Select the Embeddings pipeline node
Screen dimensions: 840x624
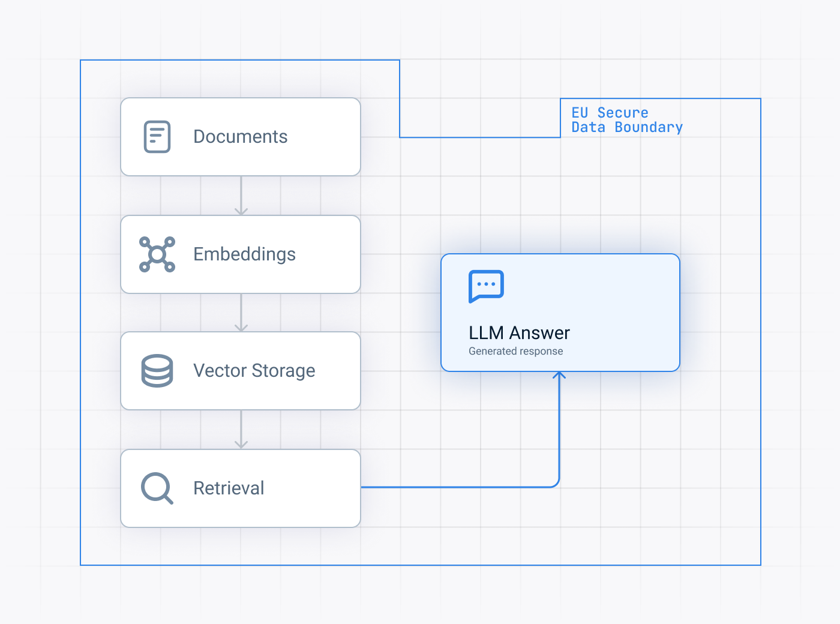pyautogui.click(x=240, y=254)
